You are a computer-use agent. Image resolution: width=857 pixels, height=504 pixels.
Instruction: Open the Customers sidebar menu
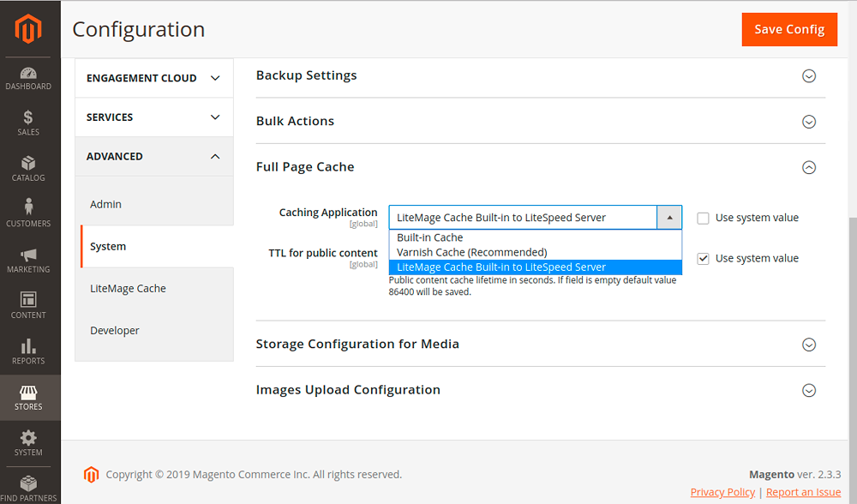28,213
